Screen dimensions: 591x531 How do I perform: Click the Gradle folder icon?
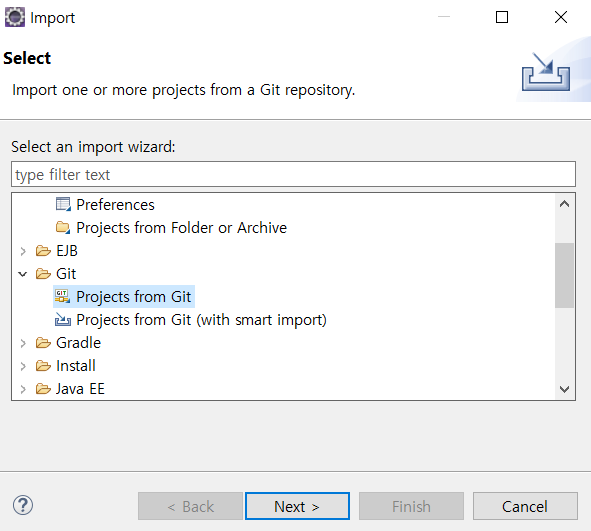point(43,343)
